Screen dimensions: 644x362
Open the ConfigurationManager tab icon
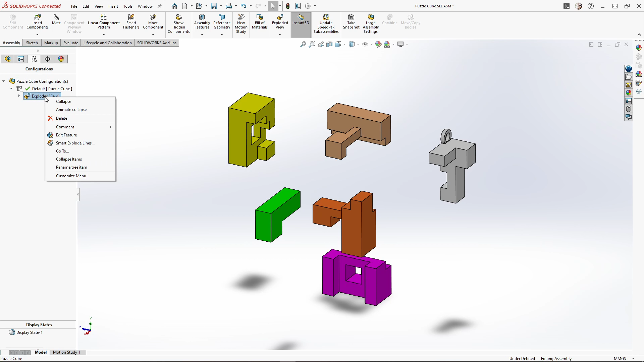coord(34,59)
